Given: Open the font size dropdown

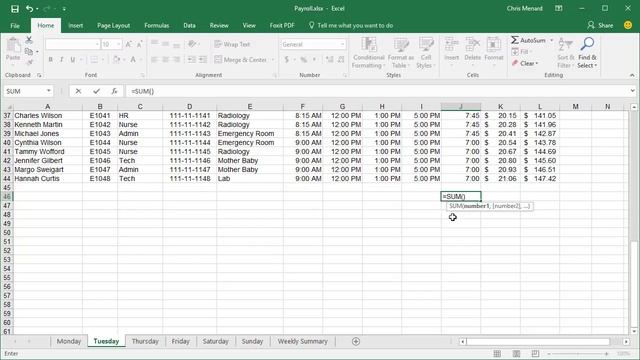Looking at the screenshot, I should (119, 44).
